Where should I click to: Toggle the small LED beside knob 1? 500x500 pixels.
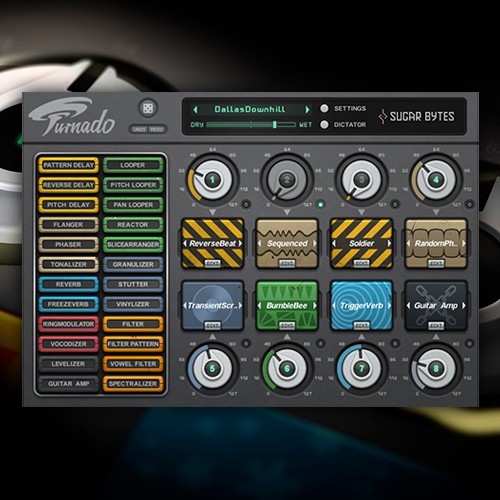(246, 204)
